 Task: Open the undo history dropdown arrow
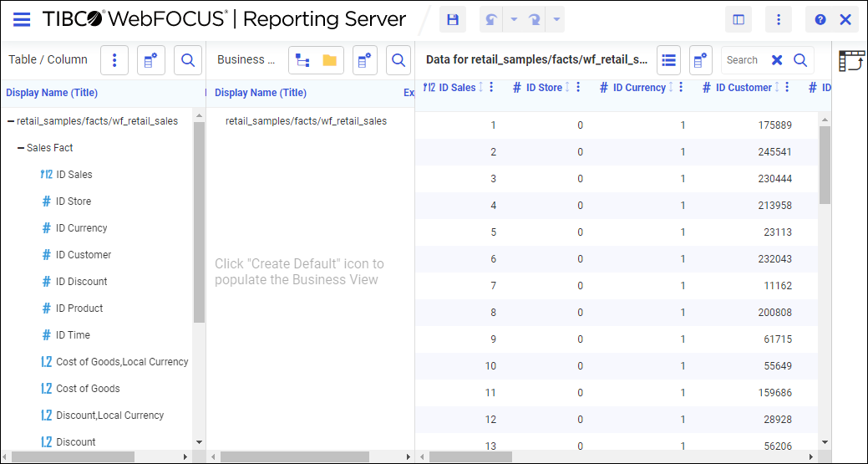(x=514, y=19)
